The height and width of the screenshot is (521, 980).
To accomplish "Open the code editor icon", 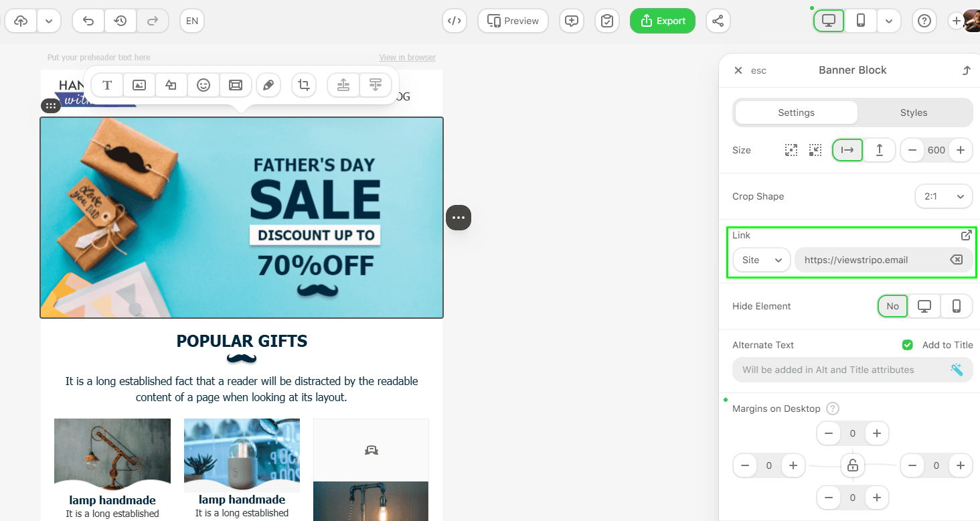I will tap(455, 21).
